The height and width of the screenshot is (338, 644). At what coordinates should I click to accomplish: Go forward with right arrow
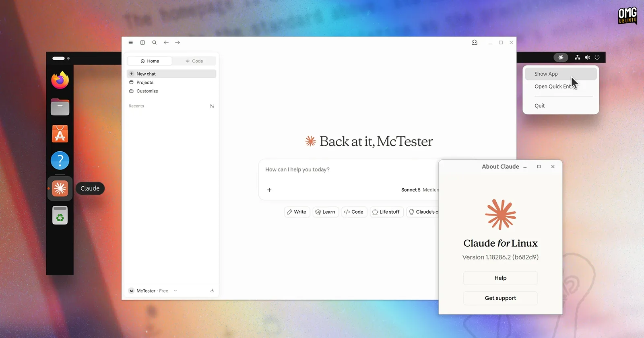[x=178, y=42]
